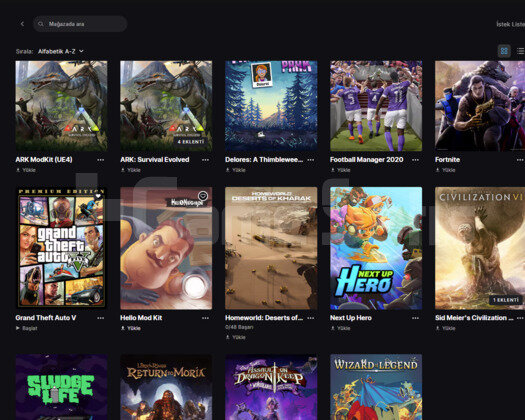Open the Alfabetik A-Z sort dropdown
Image resolution: width=525 pixels, height=420 pixels.
tap(61, 51)
